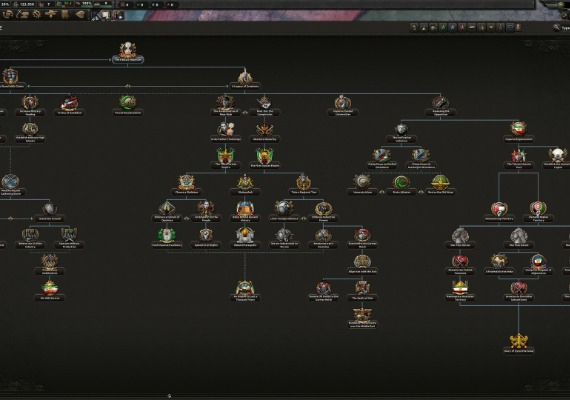Viewport: 570px width, 400px height.
Task: Choose the Shi'ite Alliance green crescent focus
Action: [x=401, y=185]
